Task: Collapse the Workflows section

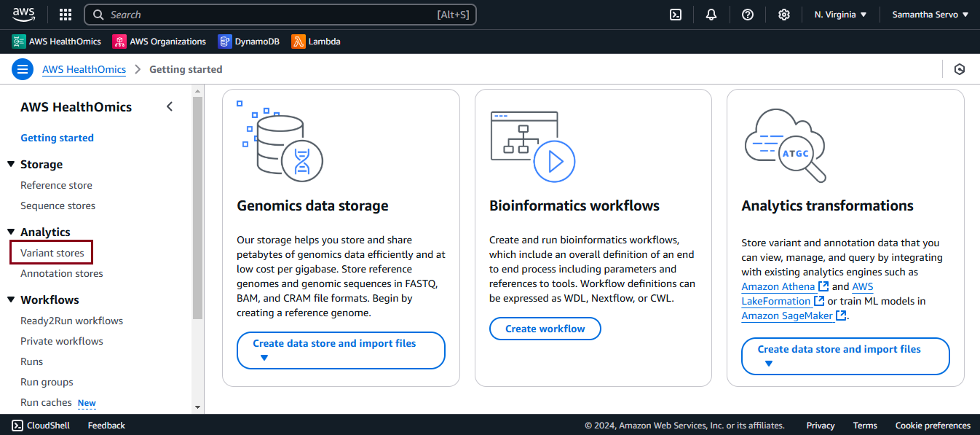Action: pos(11,299)
